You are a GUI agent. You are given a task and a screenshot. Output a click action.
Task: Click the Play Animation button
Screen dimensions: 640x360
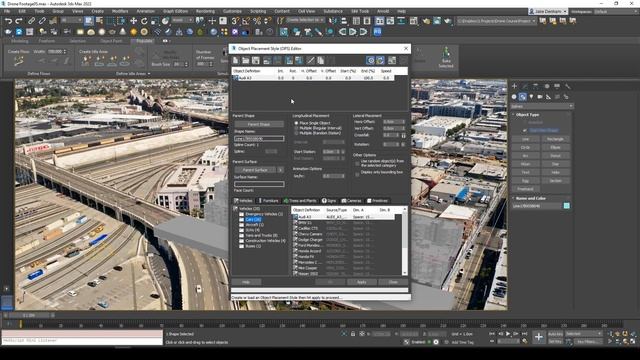click(508, 334)
